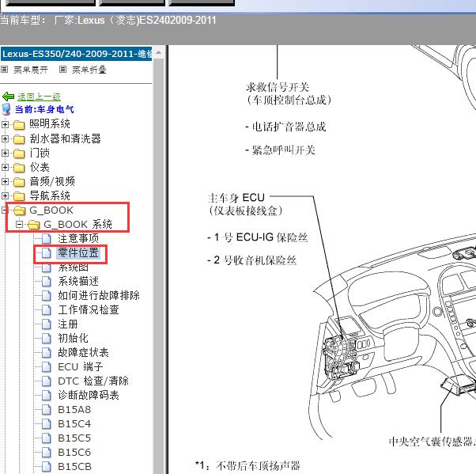Viewport: 476px width, 474px height.
Task: Open the B15C4 fault code page
Action: click(x=74, y=424)
